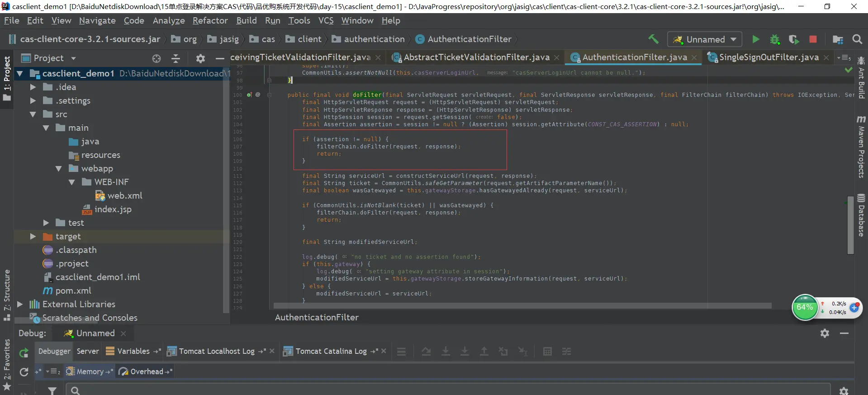The height and width of the screenshot is (395, 868).
Task: Click the authentication breadcrumb
Action: click(374, 39)
